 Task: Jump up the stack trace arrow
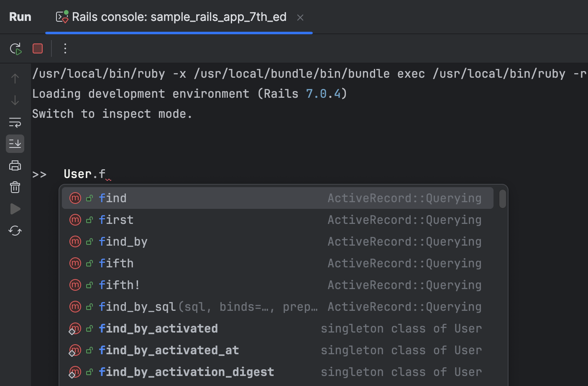point(15,79)
